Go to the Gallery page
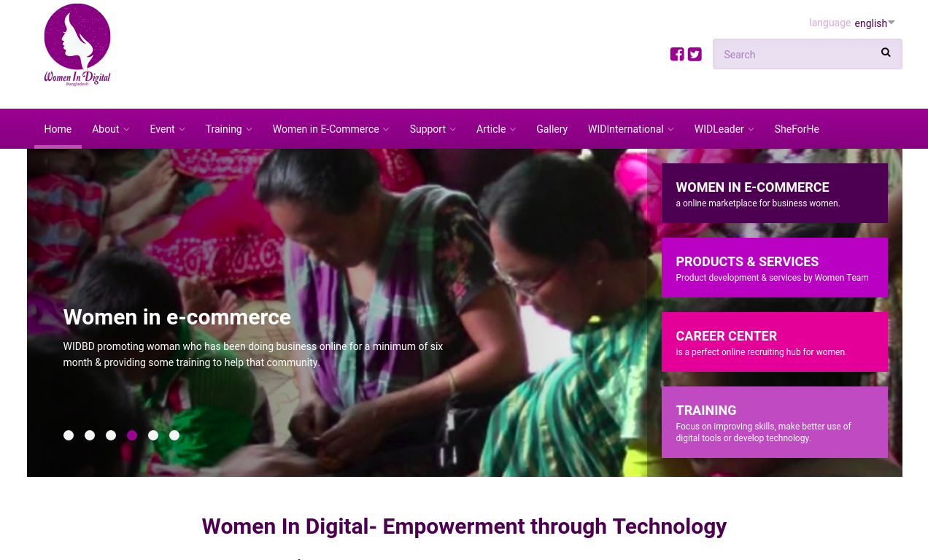The height and width of the screenshot is (560, 928). (x=552, y=129)
